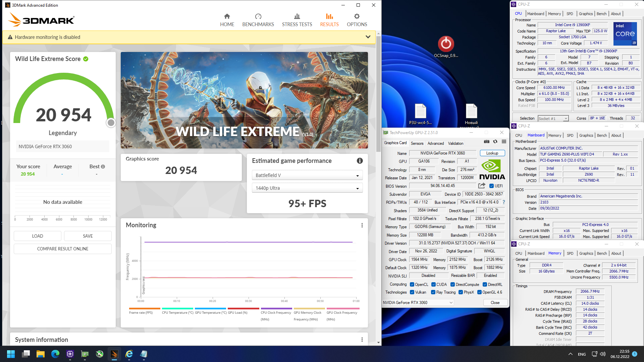Open the RESULTS page in 3DMark
644x362 pixels.
click(329, 20)
